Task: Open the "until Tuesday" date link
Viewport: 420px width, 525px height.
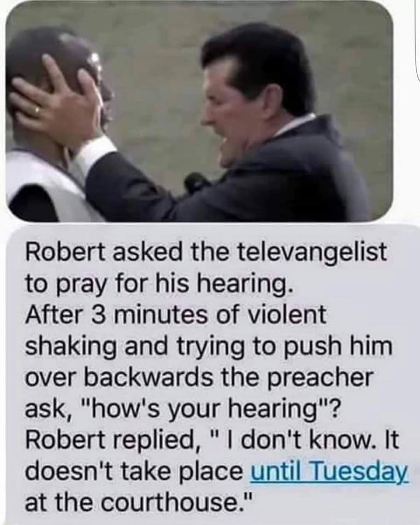Action: point(330,471)
